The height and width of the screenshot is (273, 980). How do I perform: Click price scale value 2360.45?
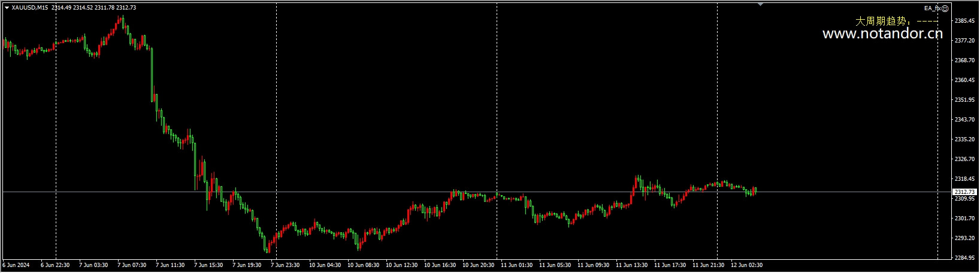coord(965,80)
